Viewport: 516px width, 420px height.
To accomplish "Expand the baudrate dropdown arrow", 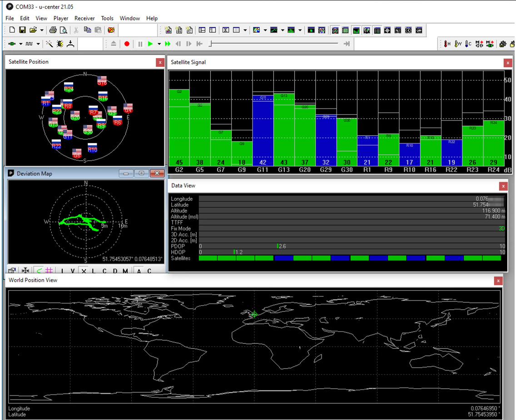I will coord(38,44).
